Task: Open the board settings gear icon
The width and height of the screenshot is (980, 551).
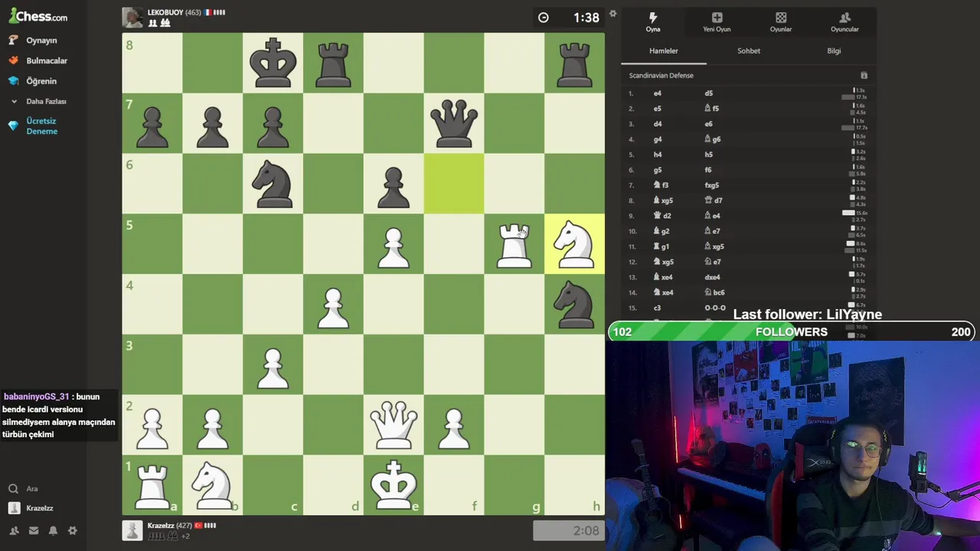Action: point(612,14)
